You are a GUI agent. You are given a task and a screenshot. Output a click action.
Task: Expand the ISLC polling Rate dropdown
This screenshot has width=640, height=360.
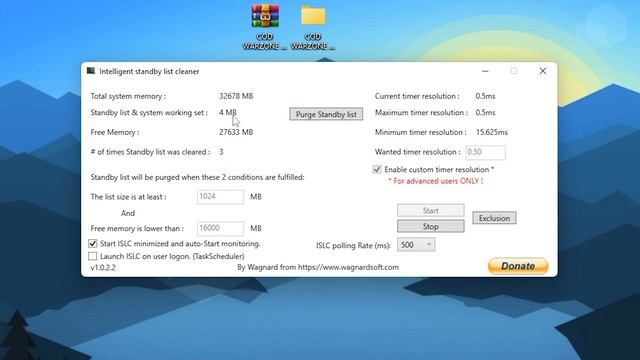tap(416, 245)
